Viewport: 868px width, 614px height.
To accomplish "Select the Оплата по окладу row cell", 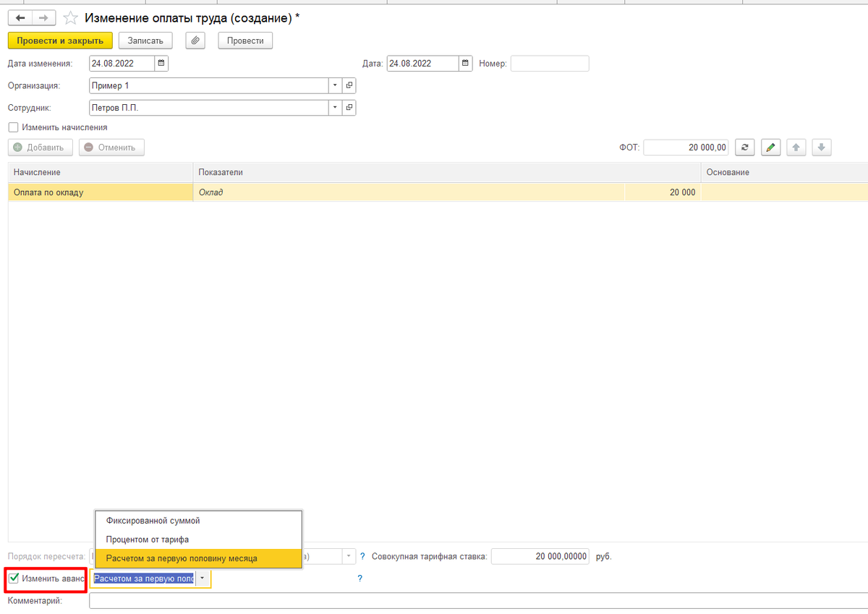I will point(101,192).
